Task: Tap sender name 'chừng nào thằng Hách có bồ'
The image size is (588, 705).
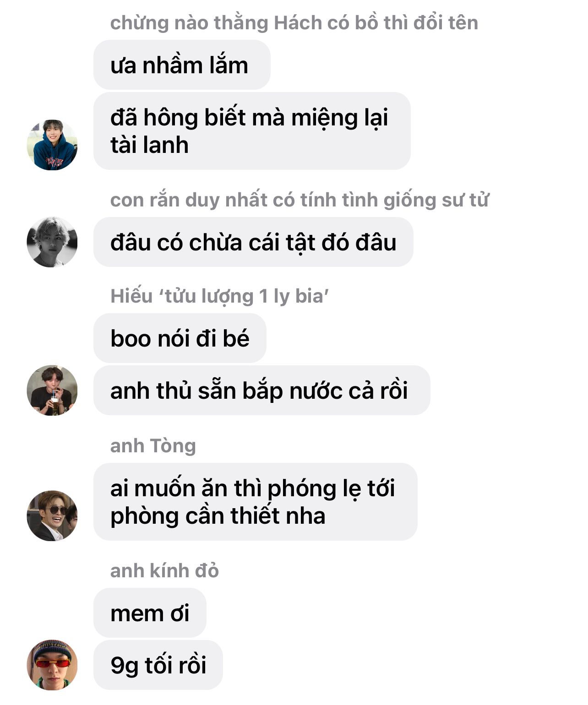Action: (x=294, y=23)
